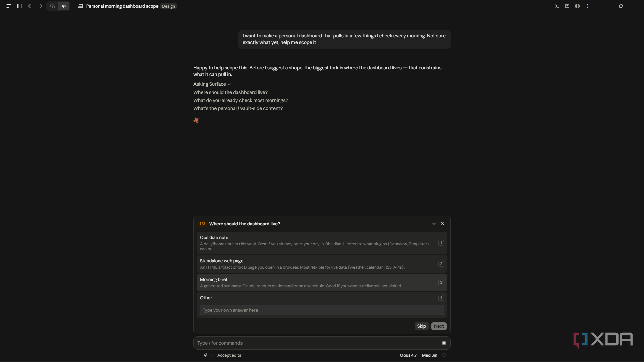The width and height of the screenshot is (644, 362).
Task: Click the stop generation circle button
Action: 444,343
